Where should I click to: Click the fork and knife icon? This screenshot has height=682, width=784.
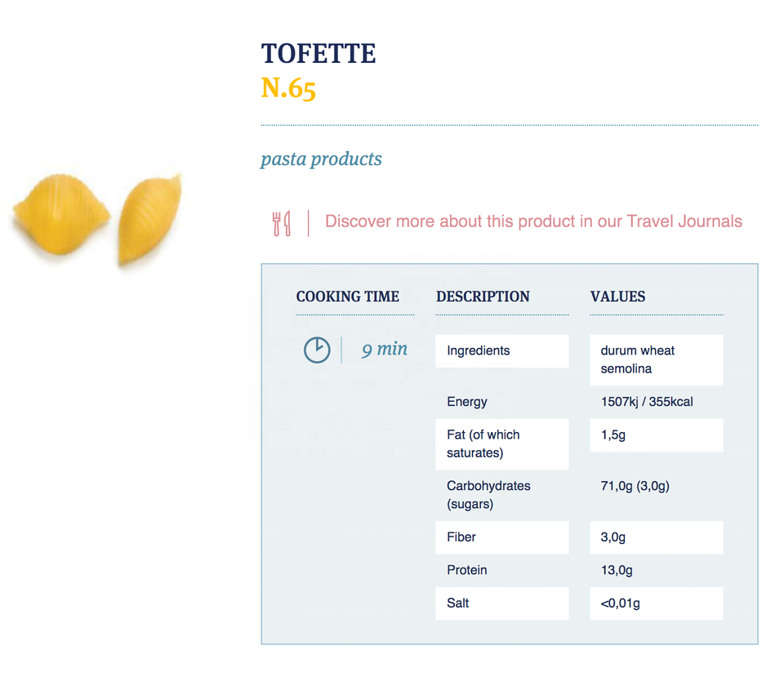282,222
